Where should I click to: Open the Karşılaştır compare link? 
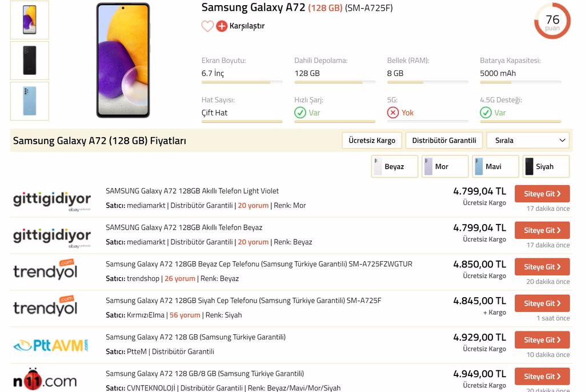247,26
